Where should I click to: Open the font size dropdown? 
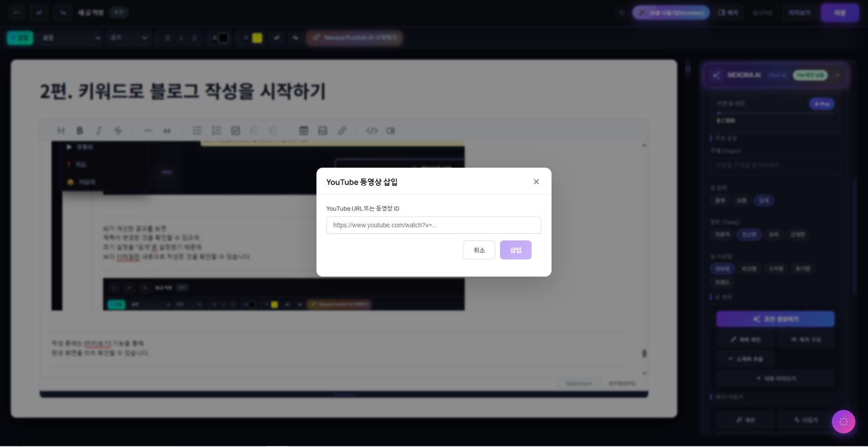(x=128, y=38)
